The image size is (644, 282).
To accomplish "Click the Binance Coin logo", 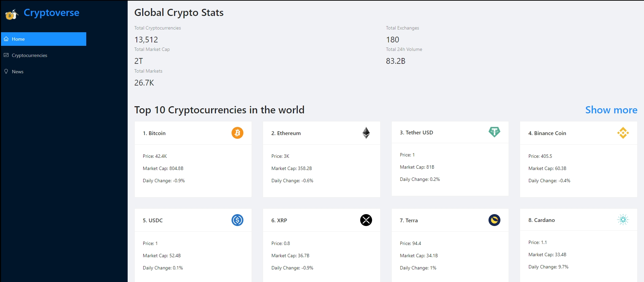I will click(x=623, y=133).
